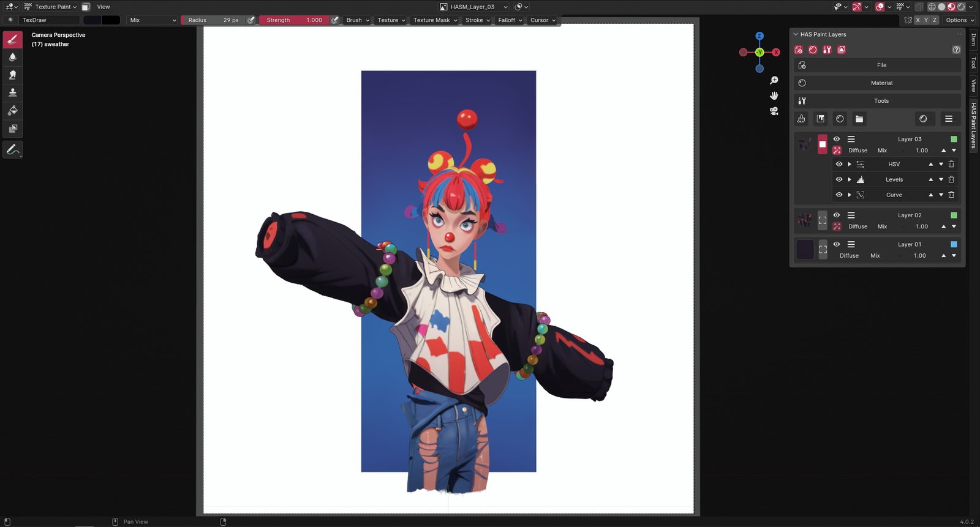Image resolution: width=980 pixels, height=527 pixels.
Task: Click the File button in HAS panel
Action: pos(881,65)
